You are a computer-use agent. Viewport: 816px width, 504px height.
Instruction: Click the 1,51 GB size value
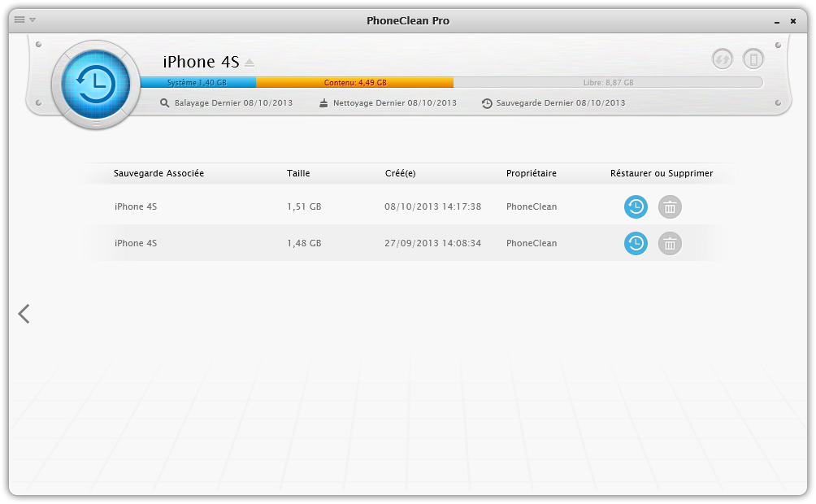pyautogui.click(x=304, y=206)
